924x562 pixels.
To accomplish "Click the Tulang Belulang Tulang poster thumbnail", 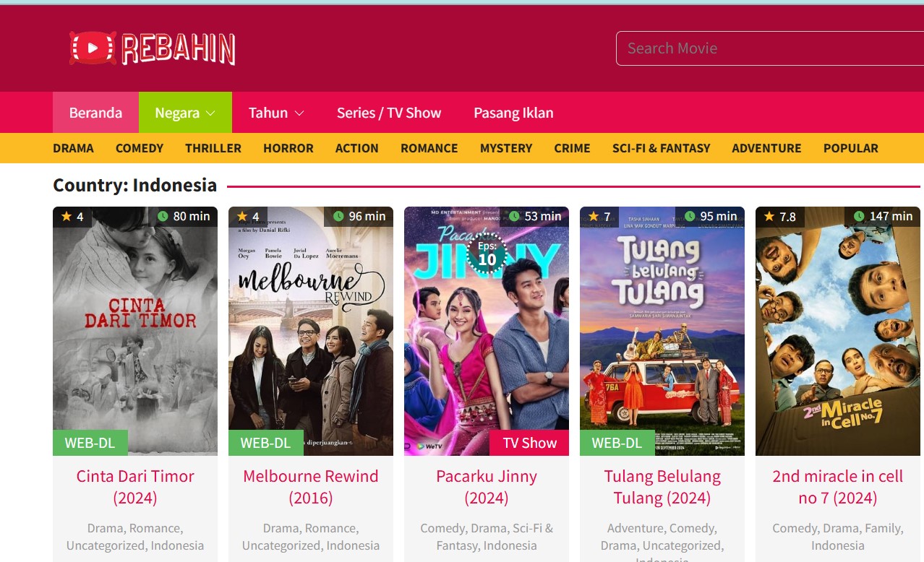I will pyautogui.click(x=662, y=332).
